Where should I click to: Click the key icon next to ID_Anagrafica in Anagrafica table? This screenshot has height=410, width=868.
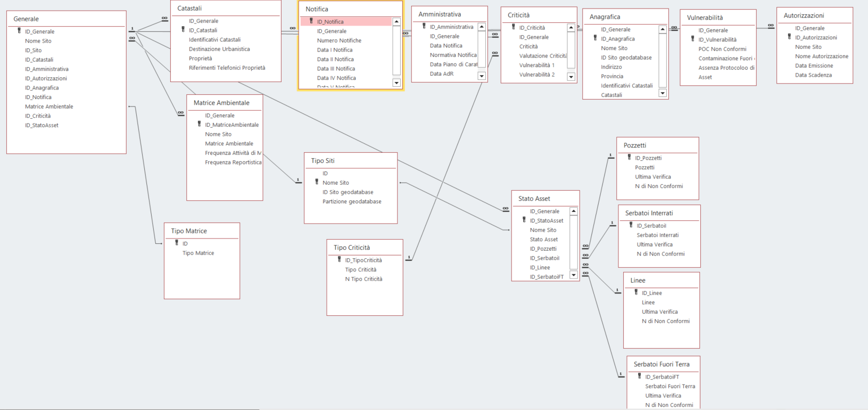click(595, 38)
